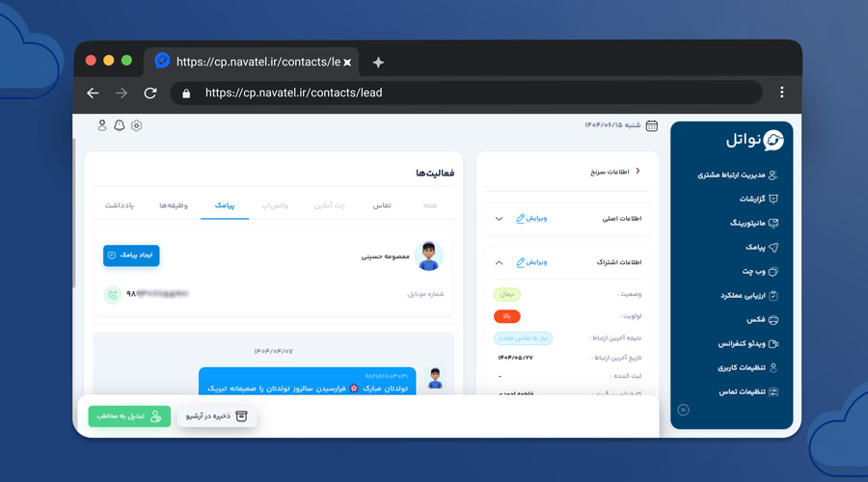Click the green phone call icon

tap(113, 295)
